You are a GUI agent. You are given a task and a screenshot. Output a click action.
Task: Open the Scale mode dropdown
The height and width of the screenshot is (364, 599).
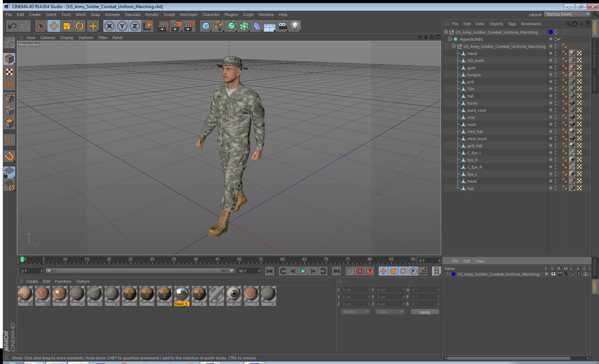pyautogui.click(x=390, y=312)
